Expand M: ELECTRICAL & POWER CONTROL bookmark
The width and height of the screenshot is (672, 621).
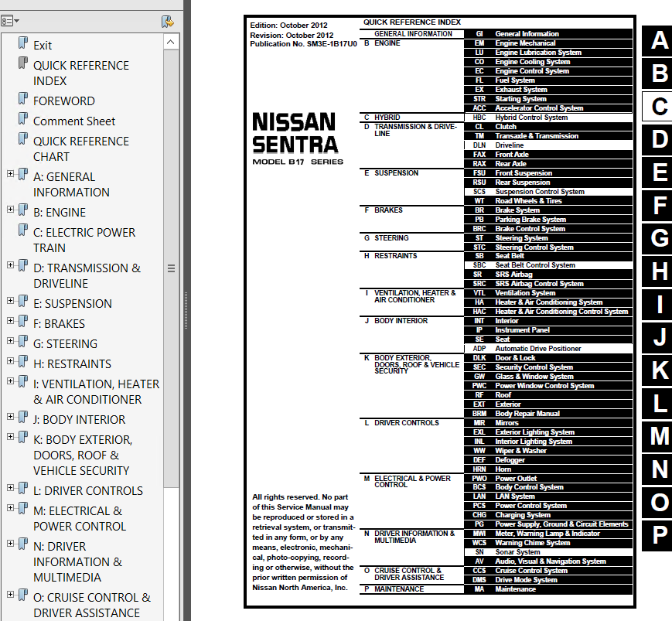click(10, 508)
